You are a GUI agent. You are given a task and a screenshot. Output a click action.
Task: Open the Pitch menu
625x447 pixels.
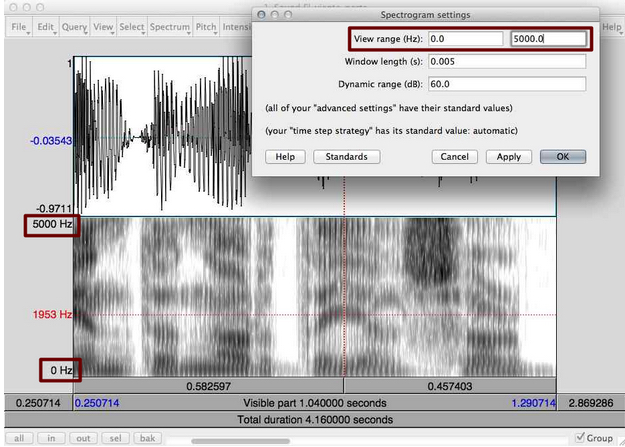pyautogui.click(x=206, y=27)
